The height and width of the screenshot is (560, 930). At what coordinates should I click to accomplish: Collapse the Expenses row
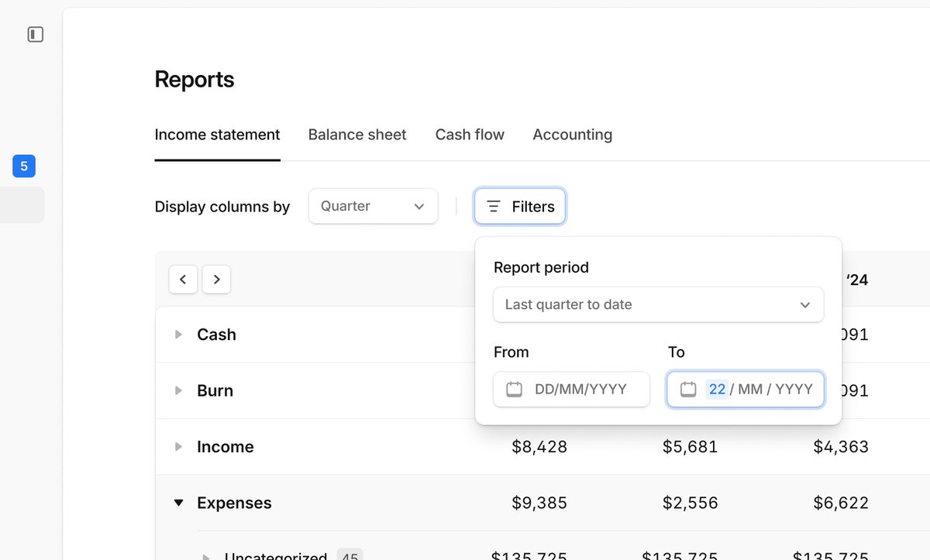tap(178, 503)
